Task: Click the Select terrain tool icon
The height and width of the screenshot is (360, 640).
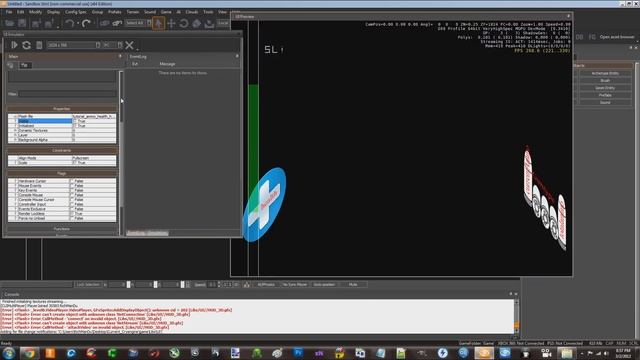Action: tap(209, 23)
